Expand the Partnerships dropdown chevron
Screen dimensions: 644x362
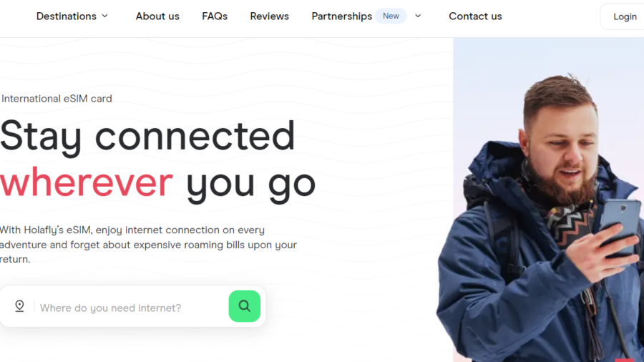coord(418,16)
